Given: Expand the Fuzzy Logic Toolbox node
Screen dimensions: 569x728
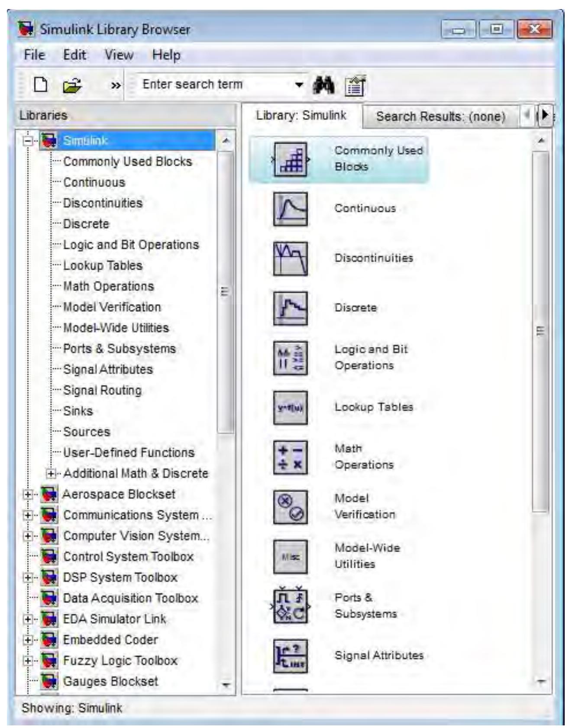Looking at the screenshot, I should (28, 660).
